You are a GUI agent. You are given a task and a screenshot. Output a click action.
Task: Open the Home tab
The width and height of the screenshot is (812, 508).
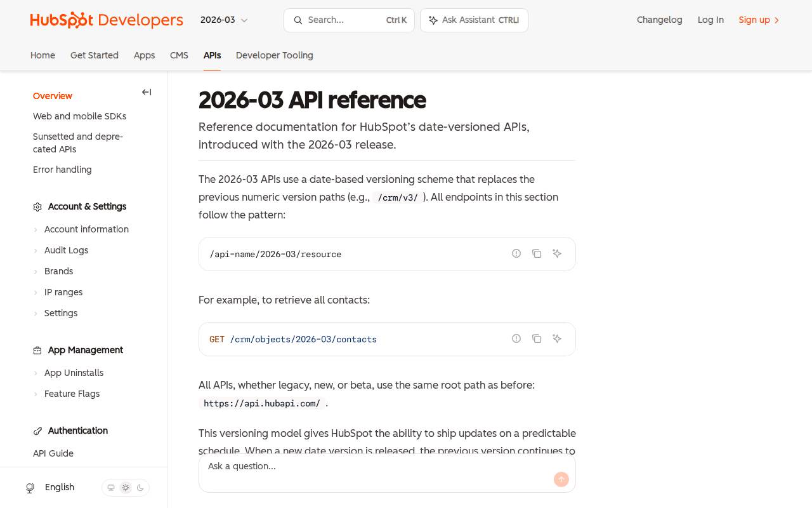(x=43, y=56)
